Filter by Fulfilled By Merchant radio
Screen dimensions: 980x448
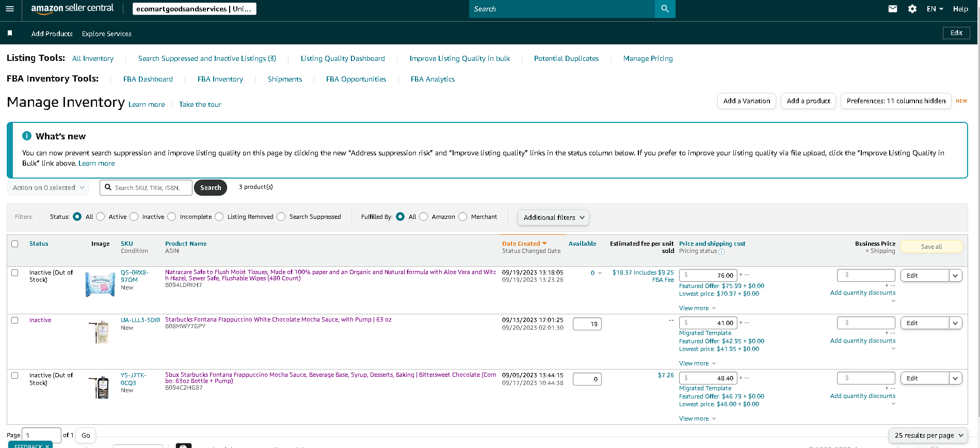pos(463,217)
